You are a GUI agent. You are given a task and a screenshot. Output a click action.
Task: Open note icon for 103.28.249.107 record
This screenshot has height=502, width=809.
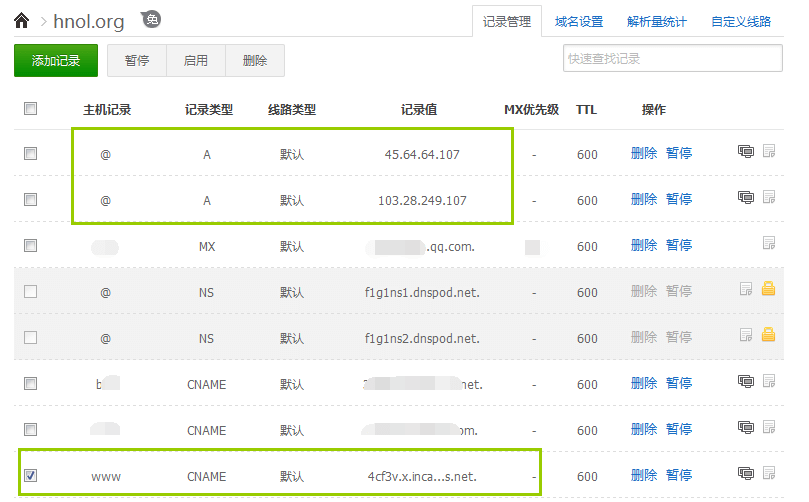769,197
